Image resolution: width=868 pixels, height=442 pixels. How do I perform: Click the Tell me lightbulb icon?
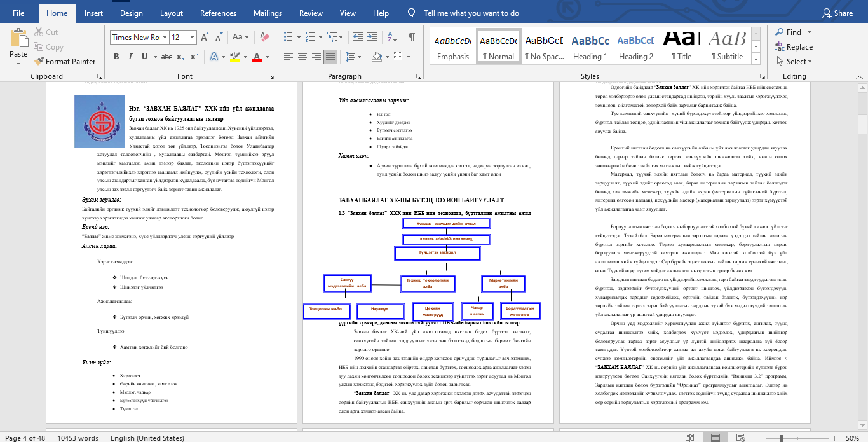(x=412, y=13)
